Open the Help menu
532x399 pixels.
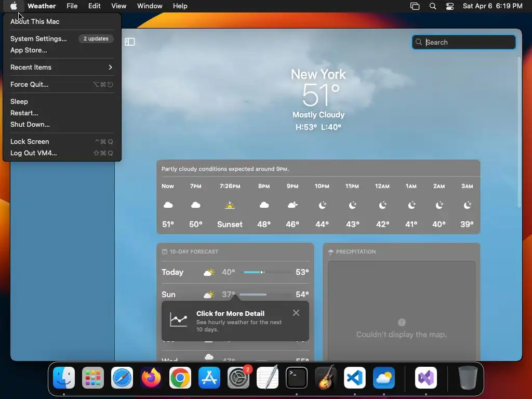pyautogui.click(x=180, y=6)
